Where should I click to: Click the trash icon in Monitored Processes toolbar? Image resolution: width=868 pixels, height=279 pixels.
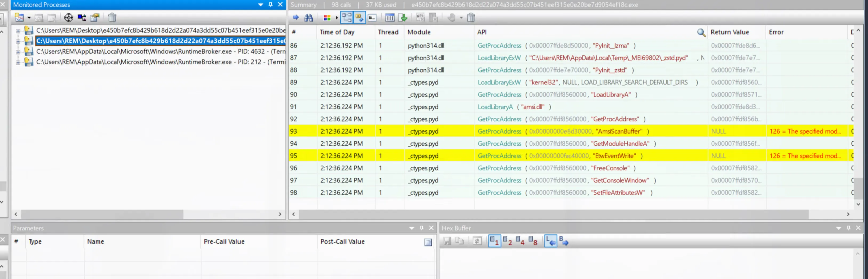[112, 18]
